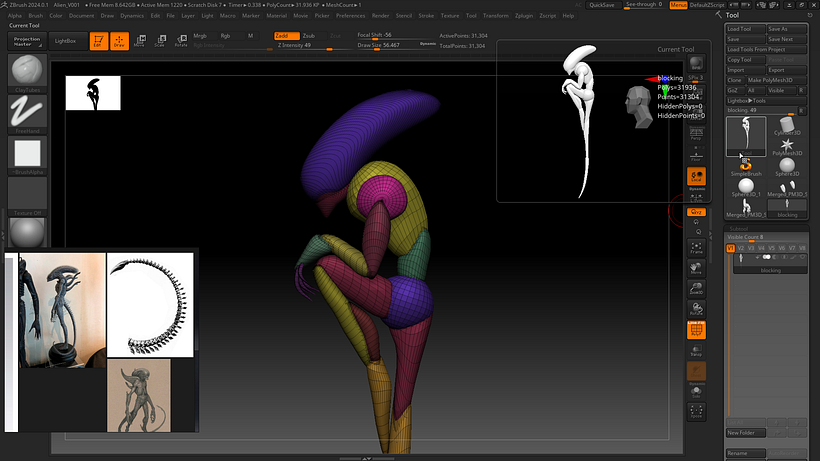
Task: Toggle the Mrgb channel button
Action: 200,36
